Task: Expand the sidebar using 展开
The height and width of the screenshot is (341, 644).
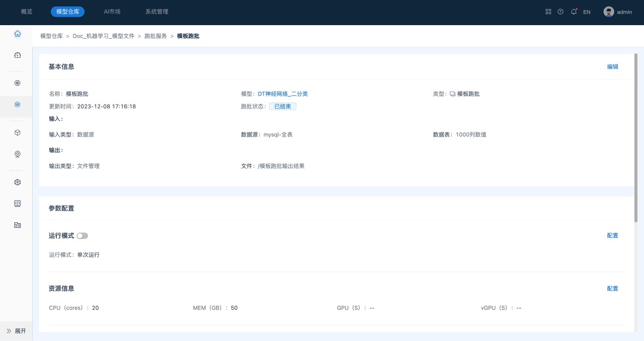Action: (x=17, y=331)
